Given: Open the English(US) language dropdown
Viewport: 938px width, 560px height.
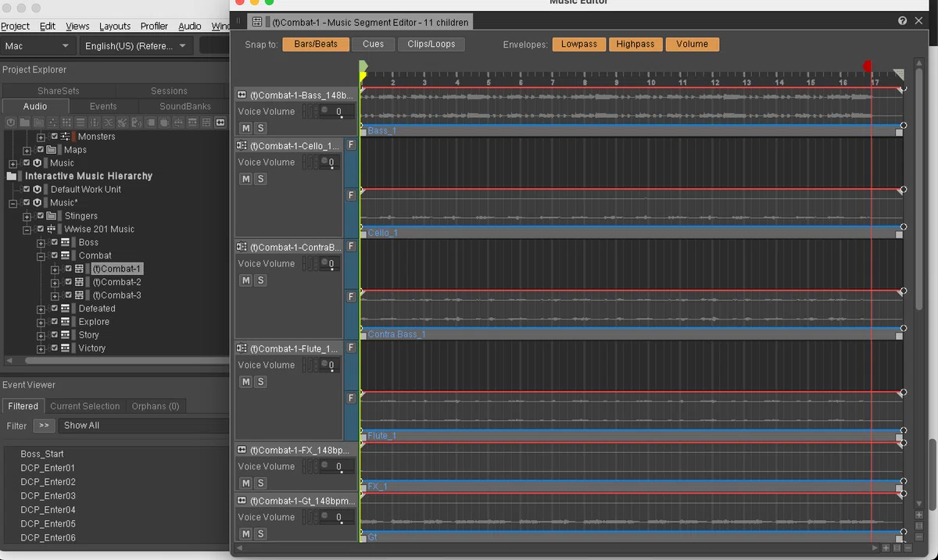Looking at the screenshot, I should (x=136, y=46).
